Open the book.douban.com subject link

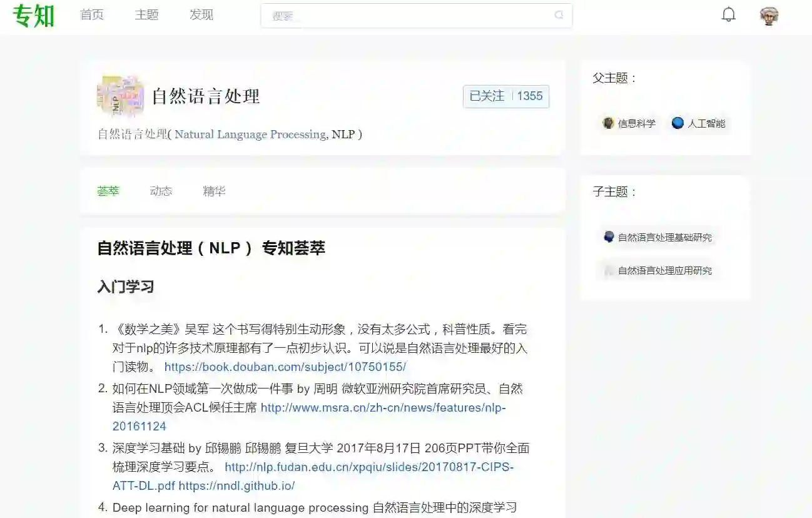pos(285,367)
